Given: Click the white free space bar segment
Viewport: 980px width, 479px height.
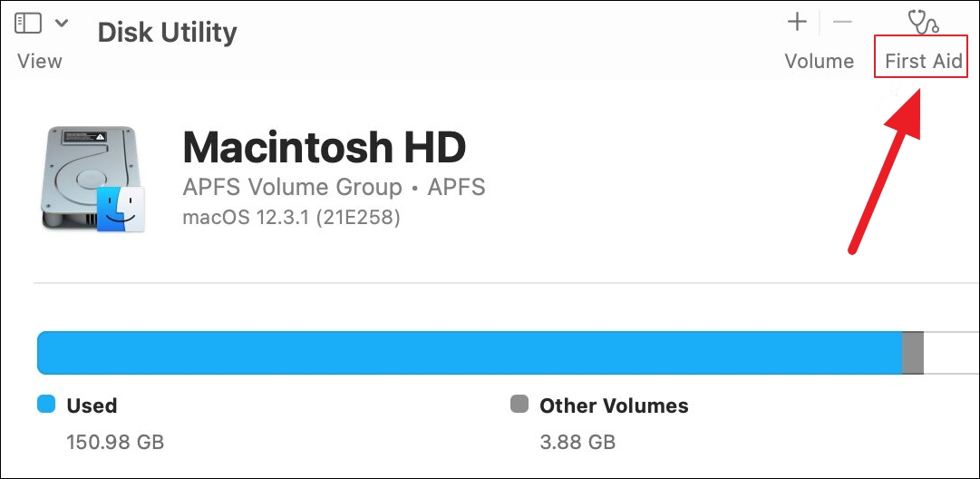Looking at the screenshot, I should pos(950,353).
